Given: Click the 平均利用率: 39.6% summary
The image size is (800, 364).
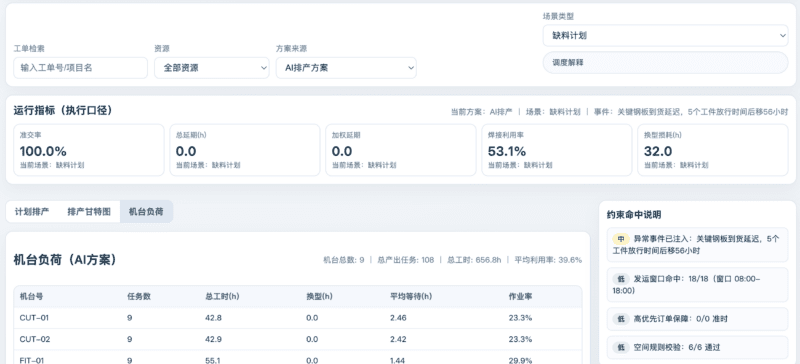Looking at the screenshot, I should 548,260.
